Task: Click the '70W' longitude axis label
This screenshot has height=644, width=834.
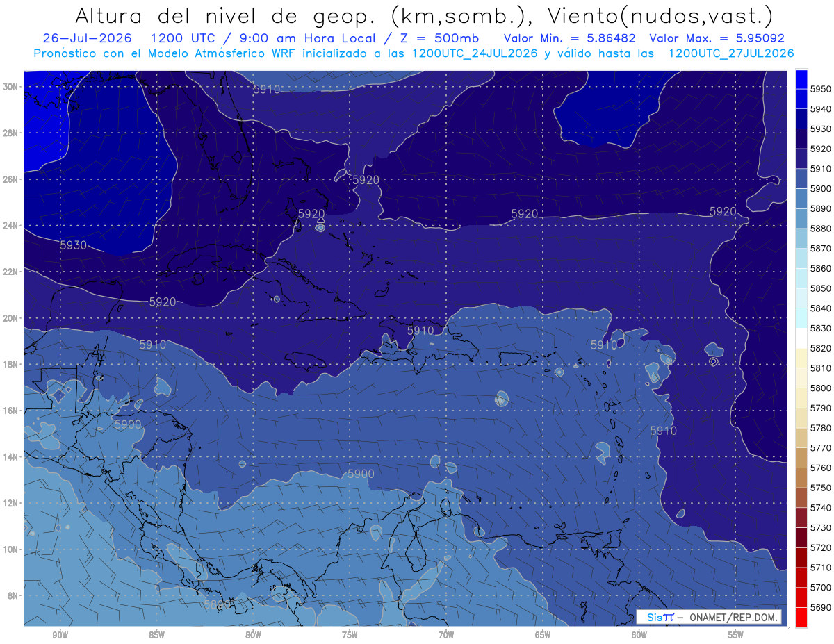Action: tap(446, 636)
